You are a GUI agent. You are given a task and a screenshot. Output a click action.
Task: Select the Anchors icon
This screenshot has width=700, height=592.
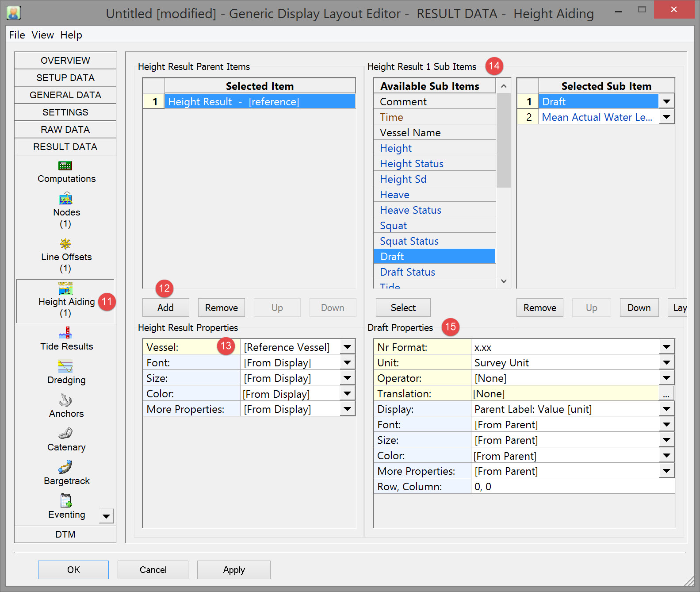(65, 400)
